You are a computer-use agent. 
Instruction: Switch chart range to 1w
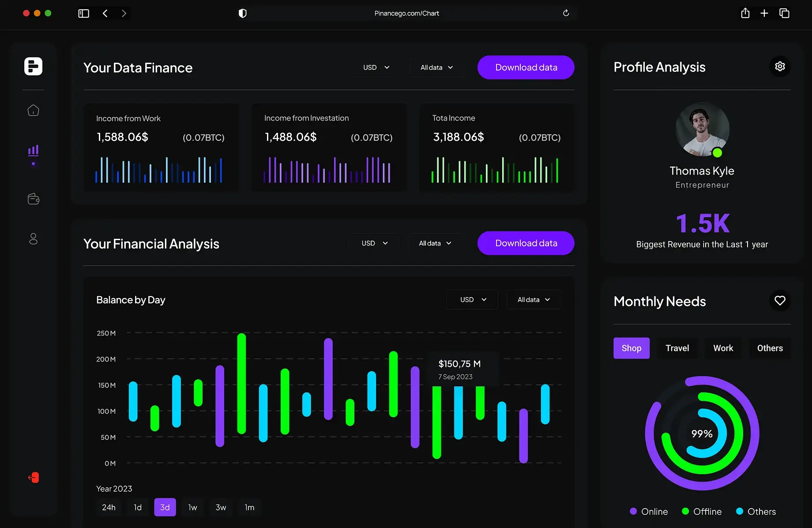[x=192, y=507]
